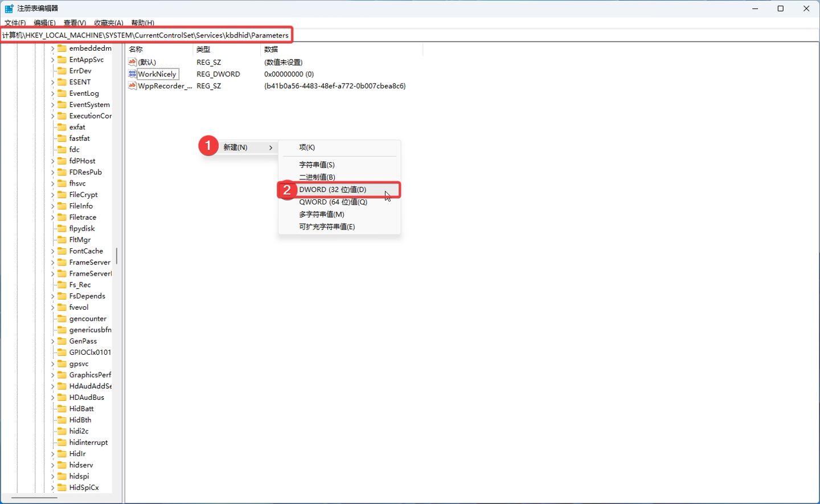This screenshot has width=820, height=504.
Task: Click the WorkNicely DWORD value icon
Action: click(132, 74)
